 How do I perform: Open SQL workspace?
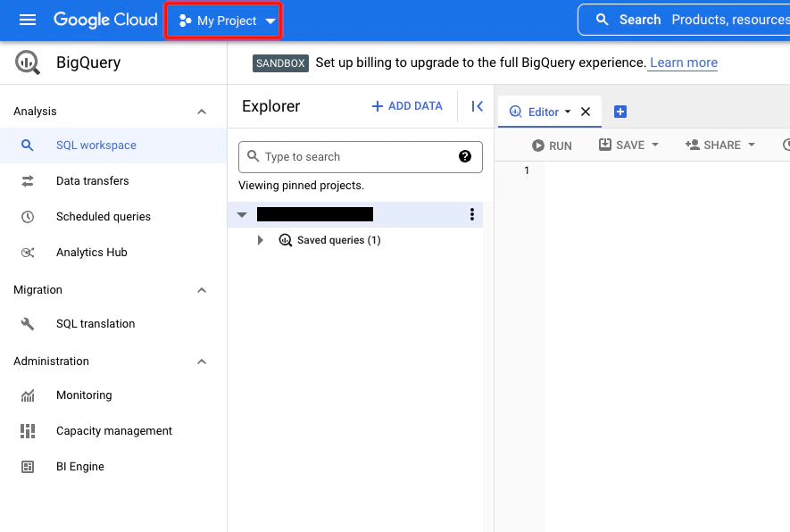click(x=112, y=145)
